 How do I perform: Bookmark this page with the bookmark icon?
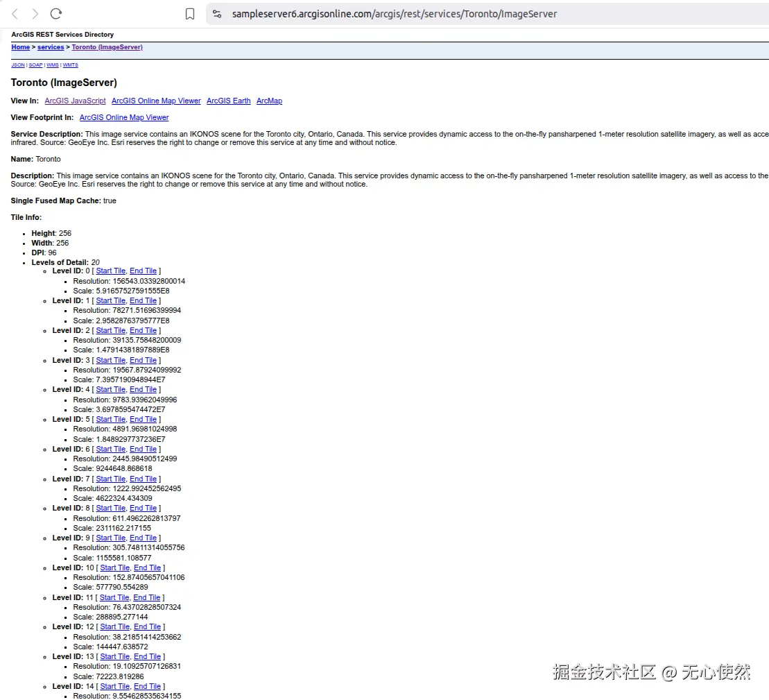coord(190,14)
